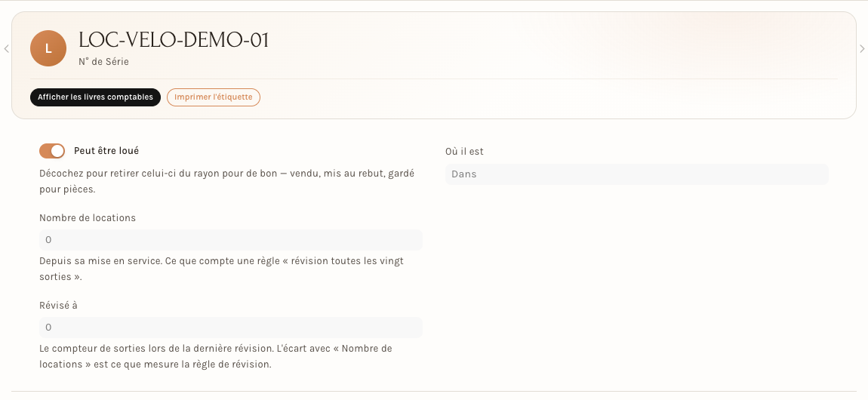Click the "Imprimer l'étiquette" button
The width and height of the screenshot is (868, 400).
pos(213,97)
